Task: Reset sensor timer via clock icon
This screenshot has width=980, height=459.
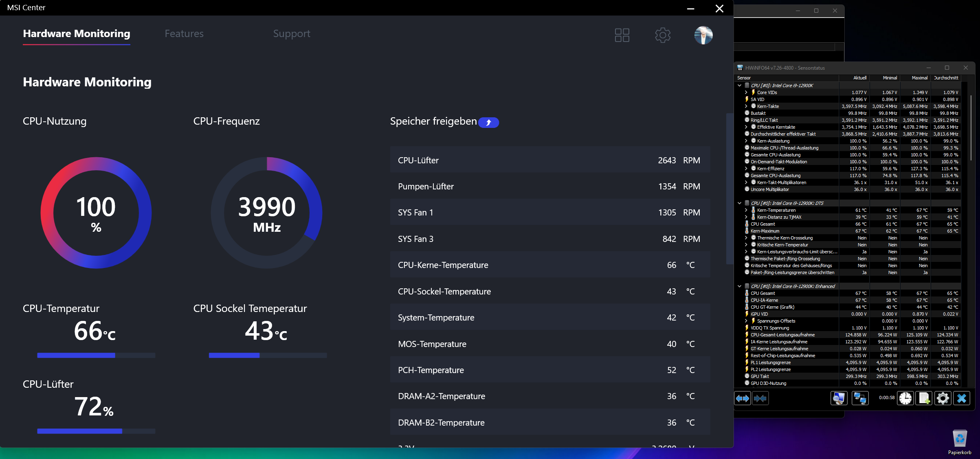Action: [x=905, y=398]
